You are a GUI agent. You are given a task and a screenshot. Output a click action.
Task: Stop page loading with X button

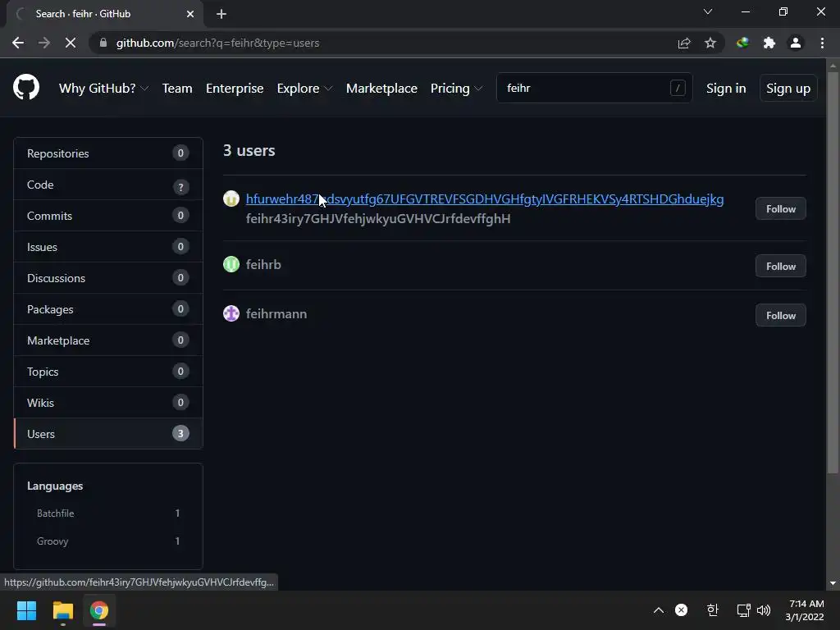point(71,43)
